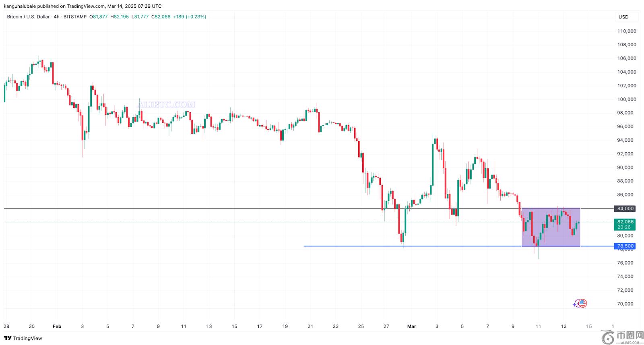
Task: Click the 84,000 black price label
Action: (624, 209)
